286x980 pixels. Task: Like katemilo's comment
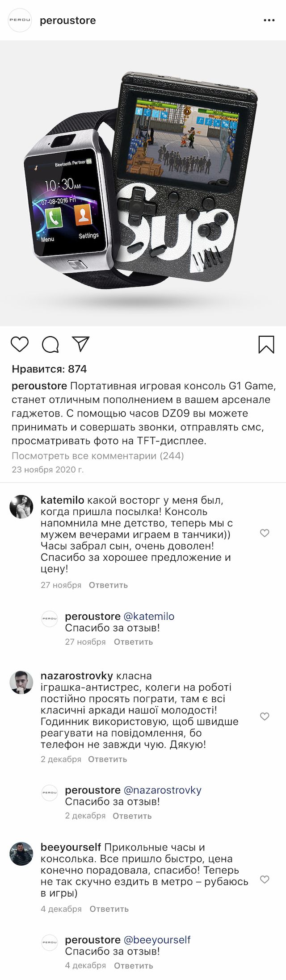[x=265, y=533]
